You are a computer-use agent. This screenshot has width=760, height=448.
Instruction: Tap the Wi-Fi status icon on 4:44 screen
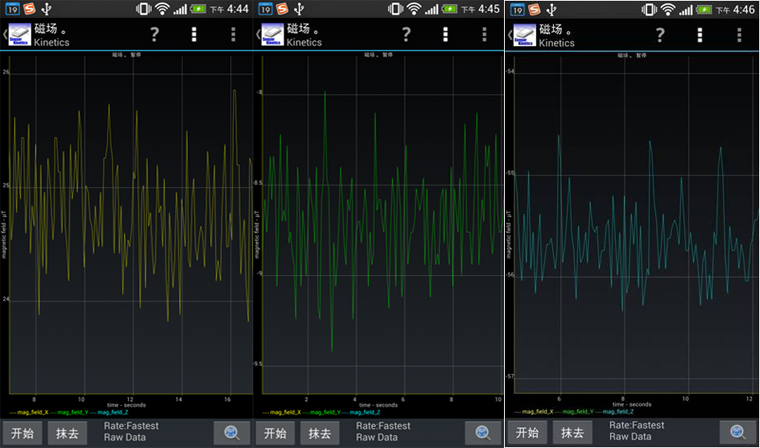[x=162, y=9]
